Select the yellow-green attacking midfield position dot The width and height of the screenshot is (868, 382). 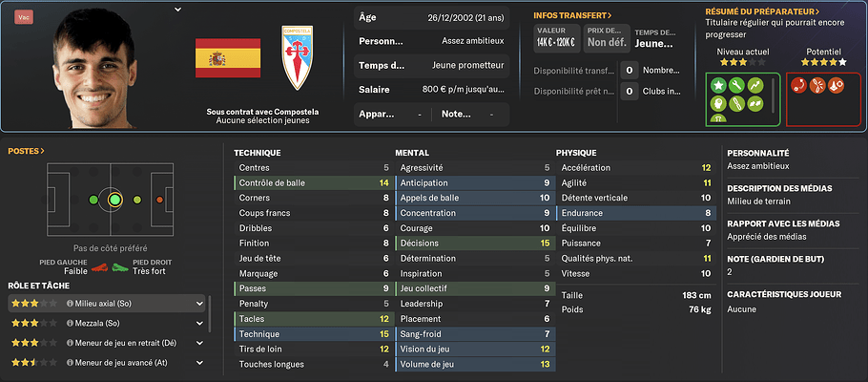point(137,200)
